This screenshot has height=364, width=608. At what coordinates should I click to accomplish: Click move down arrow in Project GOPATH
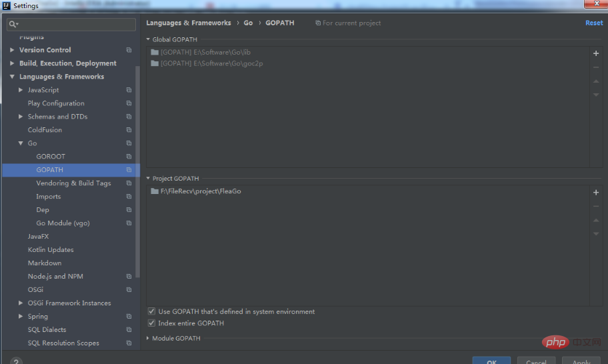coord(596,234)
